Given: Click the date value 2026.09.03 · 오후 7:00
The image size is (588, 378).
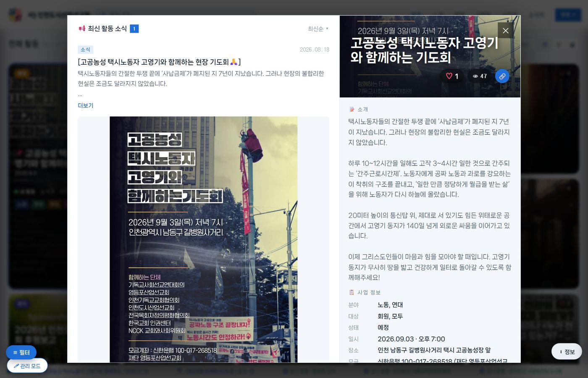Looking at the screenshot, I should (x=411, y=339).
